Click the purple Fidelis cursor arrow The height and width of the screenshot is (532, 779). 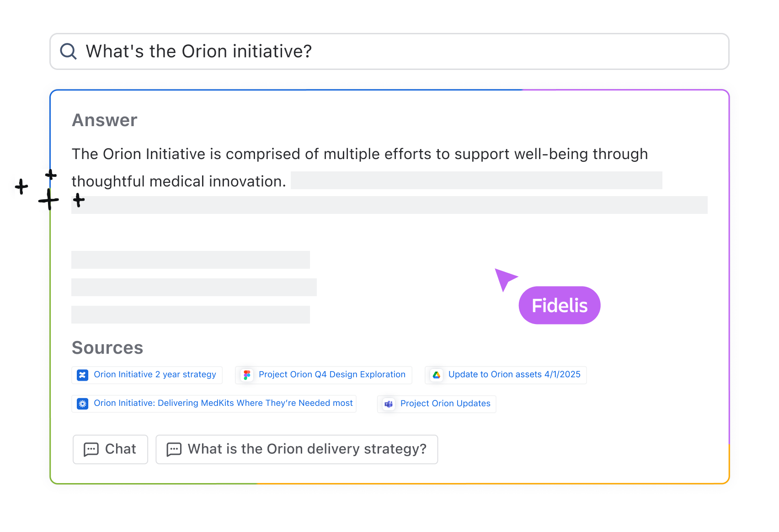coord(505,278)
